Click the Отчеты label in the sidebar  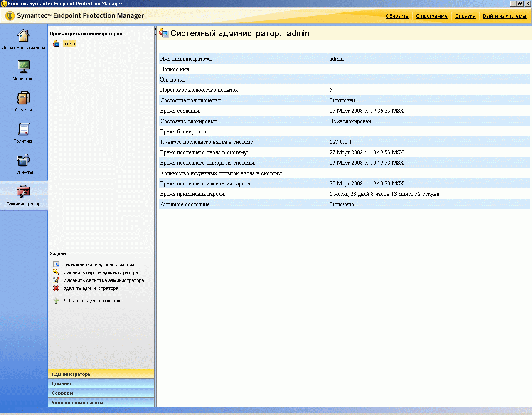tap(23, 110)
